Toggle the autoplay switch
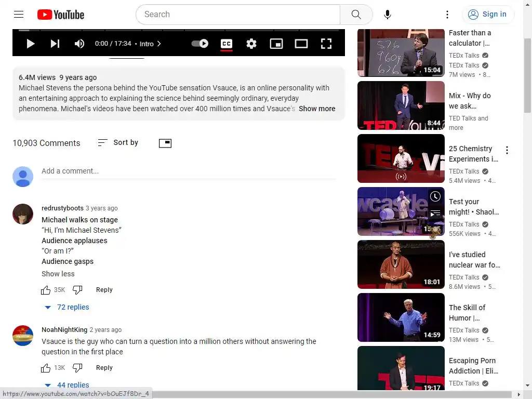This screenshot has height=399, width=532. click(x=200, y=44)
